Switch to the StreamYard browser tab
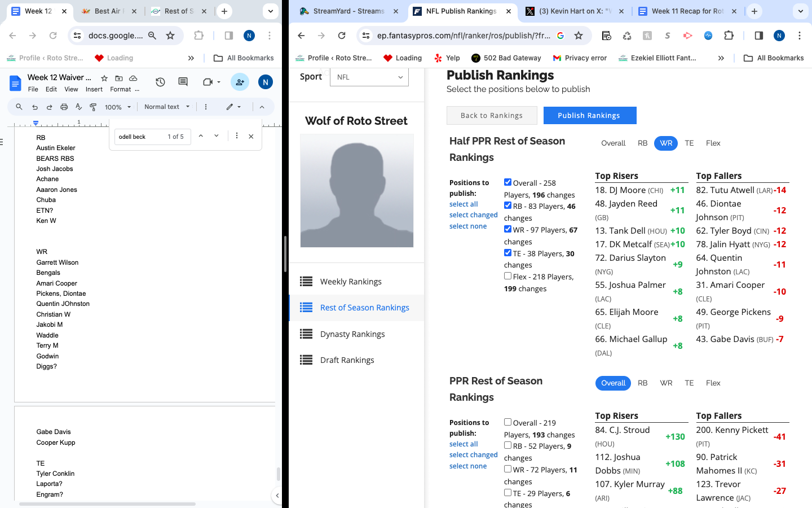The height and width of the screenshot is (508, 812). 349,11
